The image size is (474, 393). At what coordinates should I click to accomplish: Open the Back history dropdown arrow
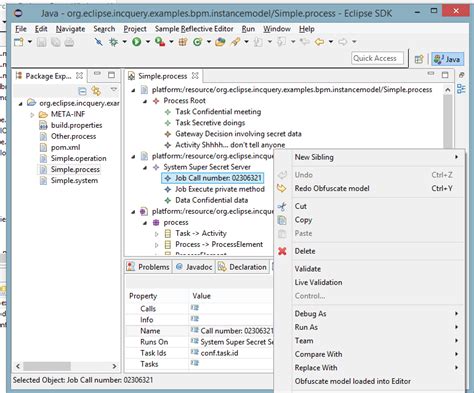click(x=331, y=42)
